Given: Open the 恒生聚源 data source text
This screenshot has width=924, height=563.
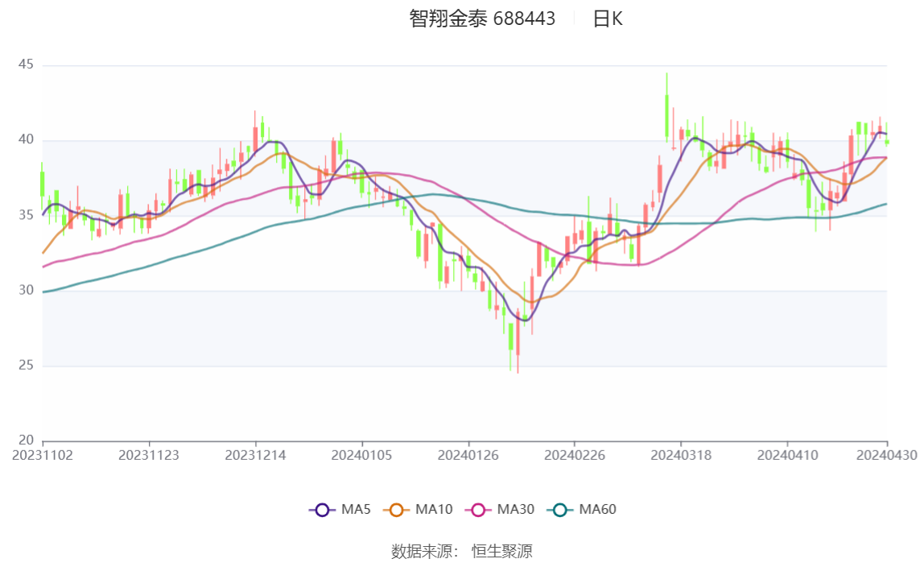Looking at the screenshot, I should coord(501,552).
